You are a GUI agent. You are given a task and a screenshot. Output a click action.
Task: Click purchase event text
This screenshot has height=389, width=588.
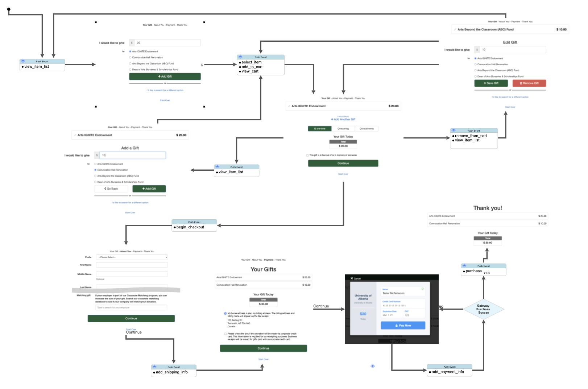(x=474, y=271)
